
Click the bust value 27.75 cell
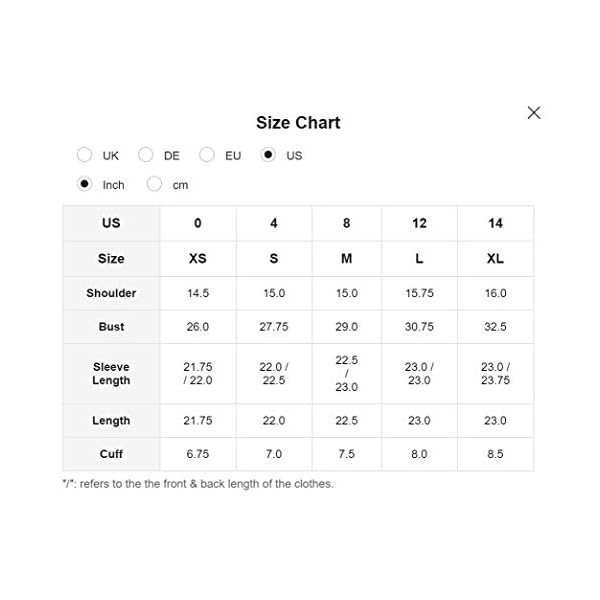coord(274,327)
